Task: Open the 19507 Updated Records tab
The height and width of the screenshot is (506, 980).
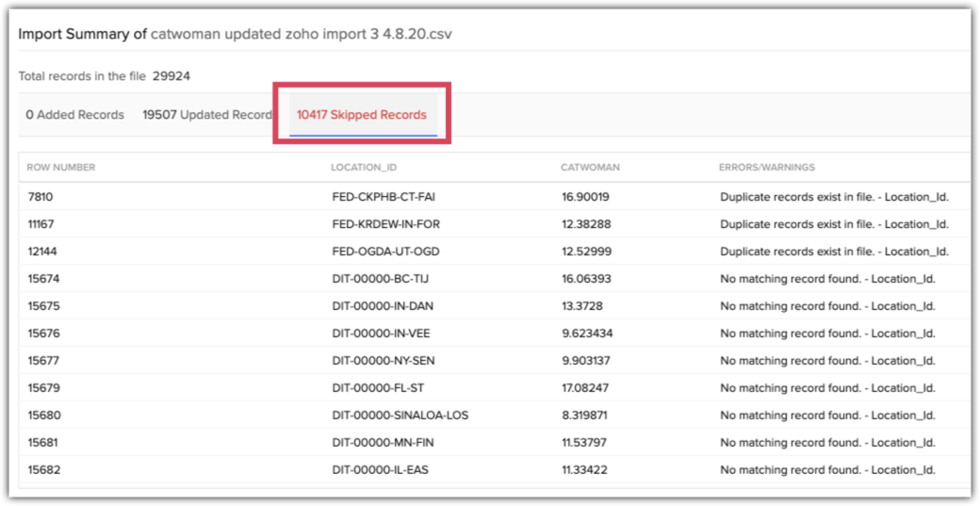Action: [207, 115]
